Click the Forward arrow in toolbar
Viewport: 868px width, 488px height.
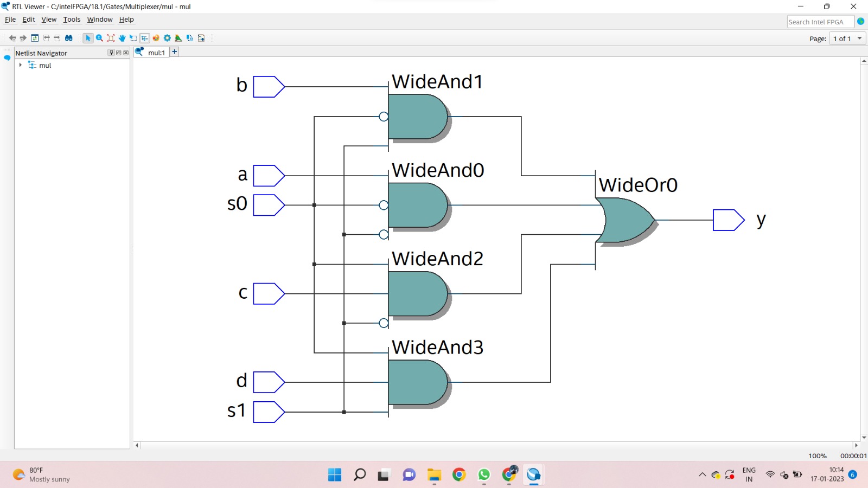23,38
